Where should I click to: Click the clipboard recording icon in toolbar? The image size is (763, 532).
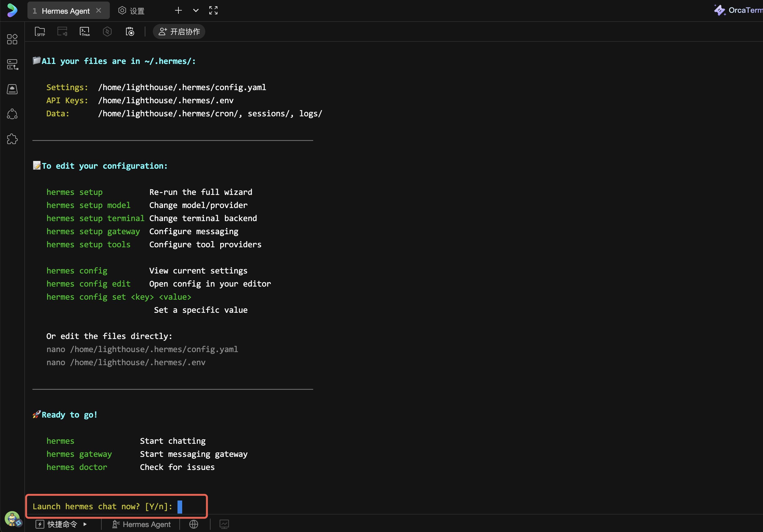point(129,31)
